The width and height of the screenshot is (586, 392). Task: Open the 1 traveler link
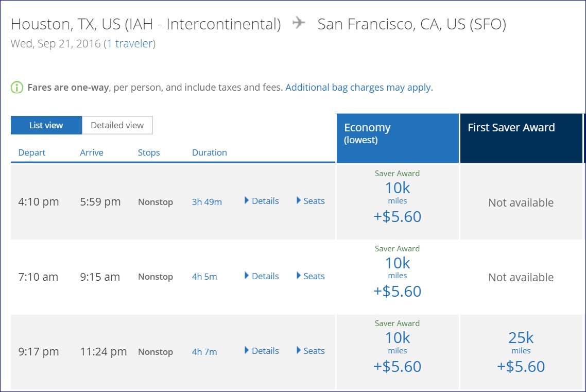point(130,44)
